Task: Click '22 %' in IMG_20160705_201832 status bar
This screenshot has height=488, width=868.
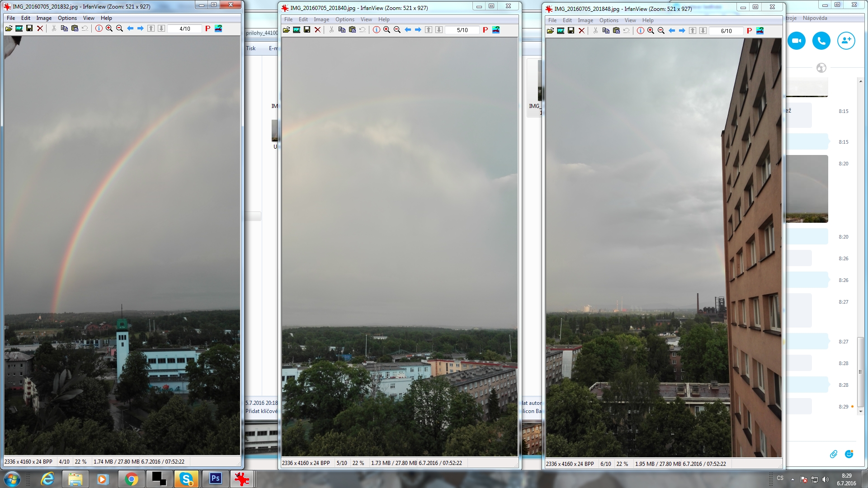Action: [80, 462]
